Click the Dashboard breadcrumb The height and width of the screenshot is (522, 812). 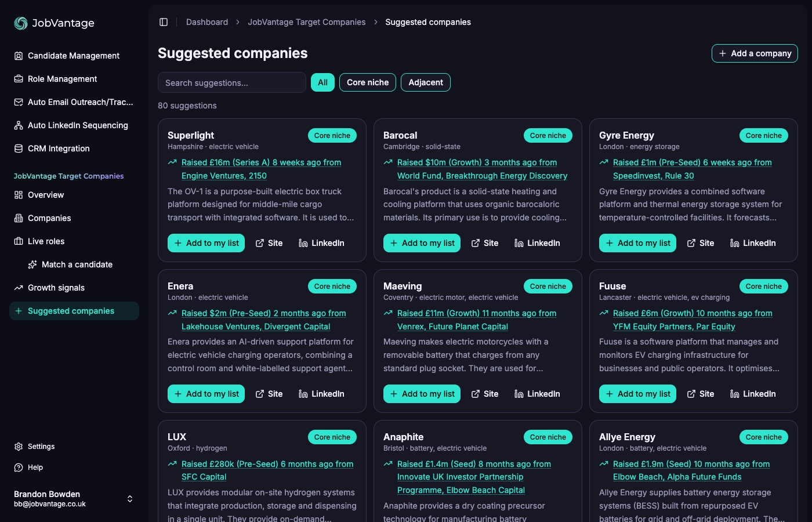[207, 22]
